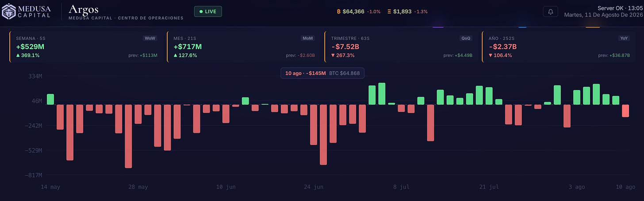Click 'prev: +$4.49B' on Trimestre card
The height and width of the screenshot is (201, 644).
[458, 55]
